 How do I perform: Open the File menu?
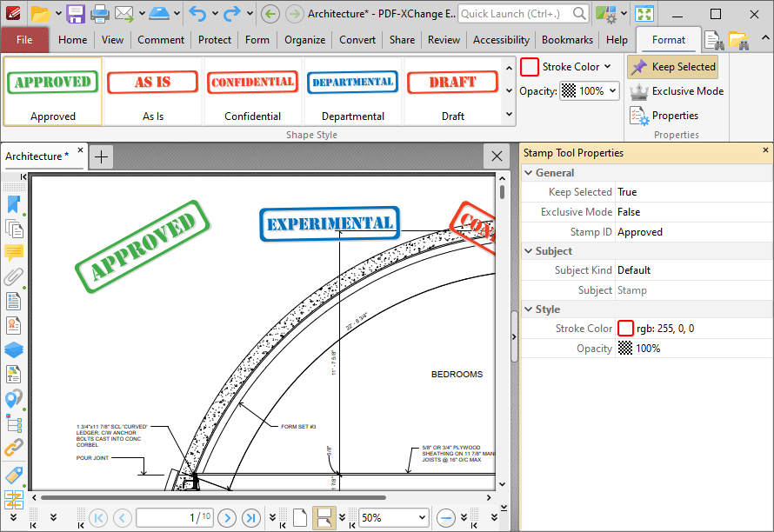point(26,40)
